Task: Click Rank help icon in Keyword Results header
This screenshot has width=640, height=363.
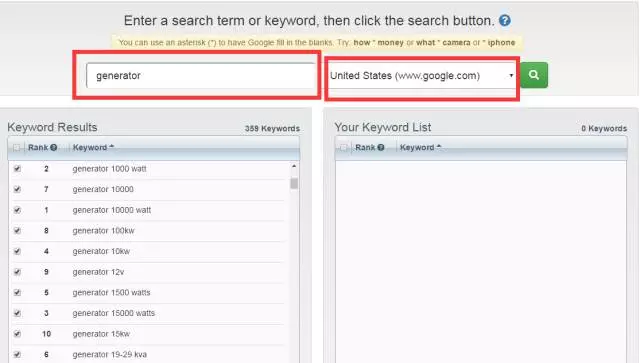Action: click(53, 147)
